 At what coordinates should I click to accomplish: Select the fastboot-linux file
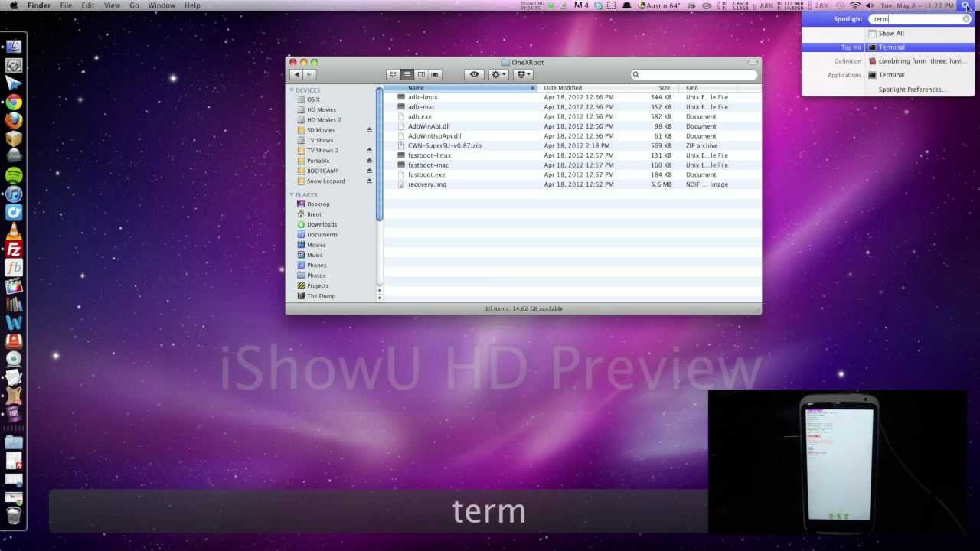pyautogui.click(x=430, y=155)
